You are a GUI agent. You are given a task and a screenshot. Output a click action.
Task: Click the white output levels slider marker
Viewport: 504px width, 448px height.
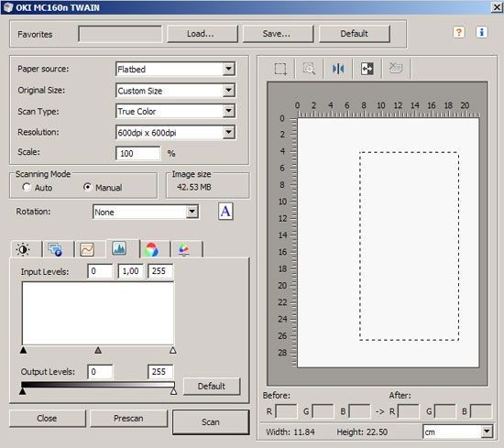tap(173, 391)
